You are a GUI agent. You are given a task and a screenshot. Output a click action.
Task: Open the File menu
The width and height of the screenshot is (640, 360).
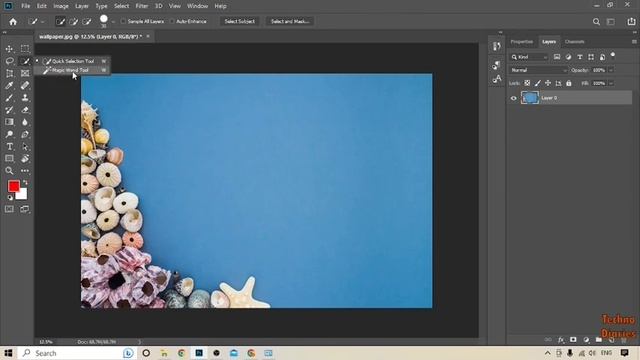point(26,6)
